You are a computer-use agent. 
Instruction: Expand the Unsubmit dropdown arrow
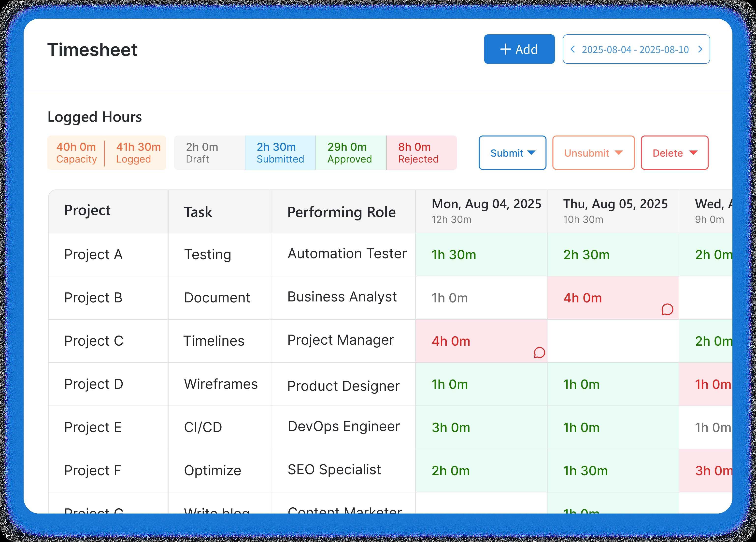tap(618, 153)
